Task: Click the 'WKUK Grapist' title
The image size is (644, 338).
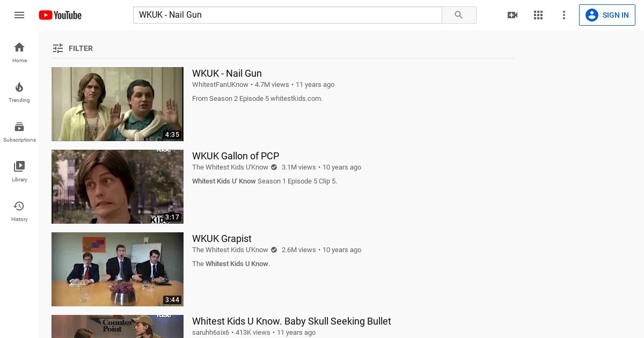Action: coord(222,239)
